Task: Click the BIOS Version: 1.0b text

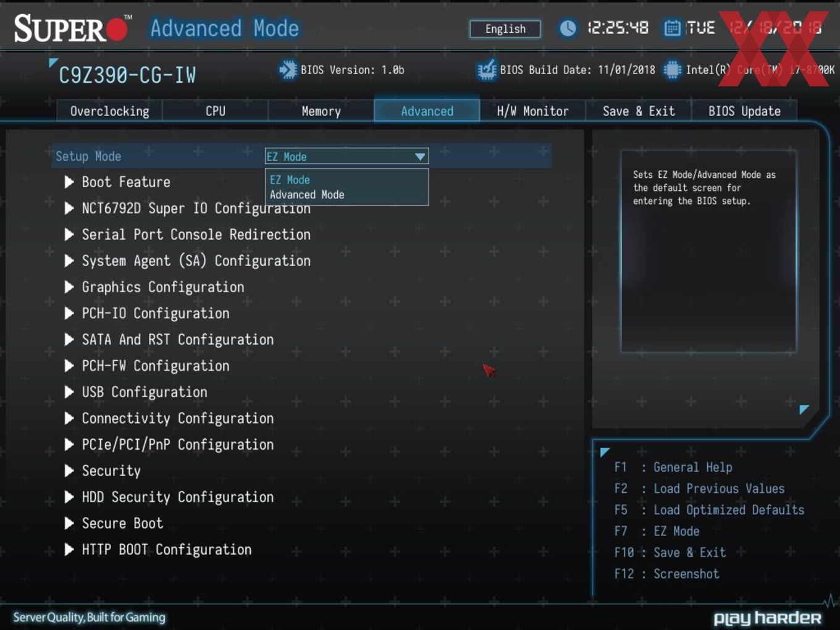Action: pos(352,70)
